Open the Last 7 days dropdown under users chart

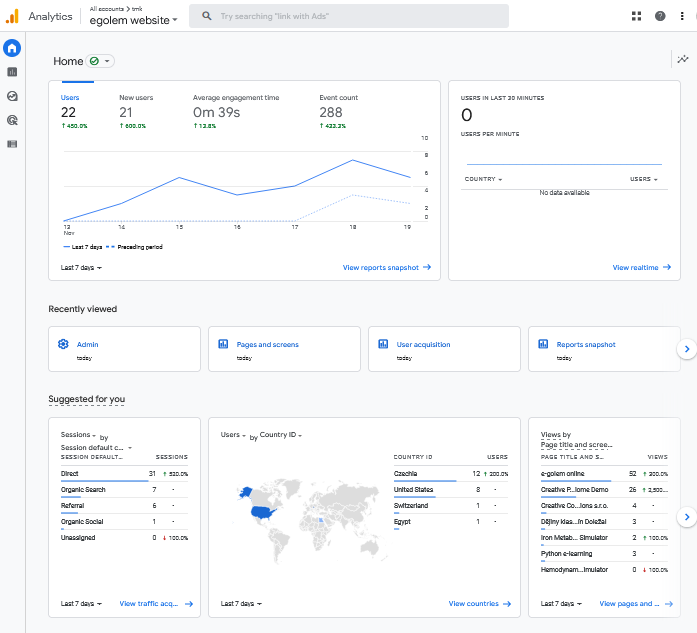81,268
